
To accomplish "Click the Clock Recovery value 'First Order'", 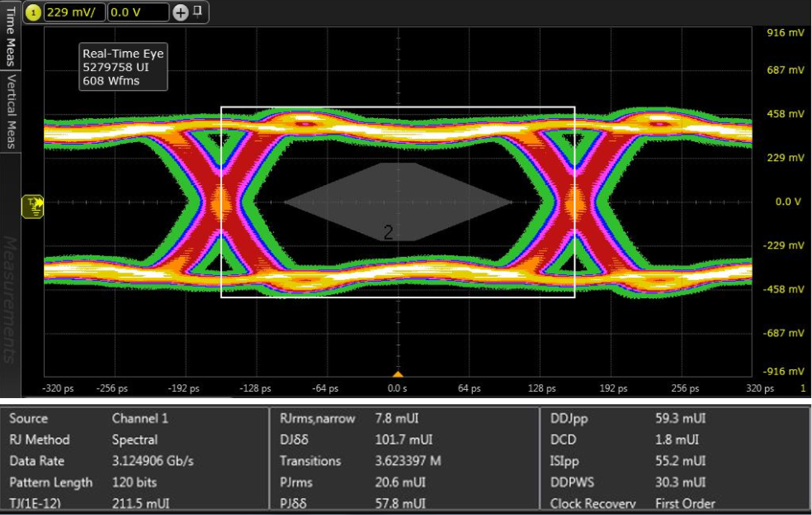I will pos(685,503).
